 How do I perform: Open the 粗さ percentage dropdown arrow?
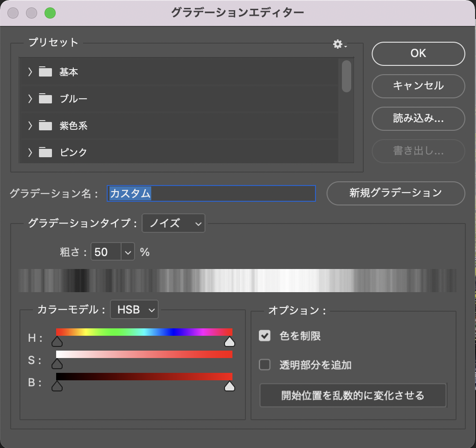coord(128,252)
